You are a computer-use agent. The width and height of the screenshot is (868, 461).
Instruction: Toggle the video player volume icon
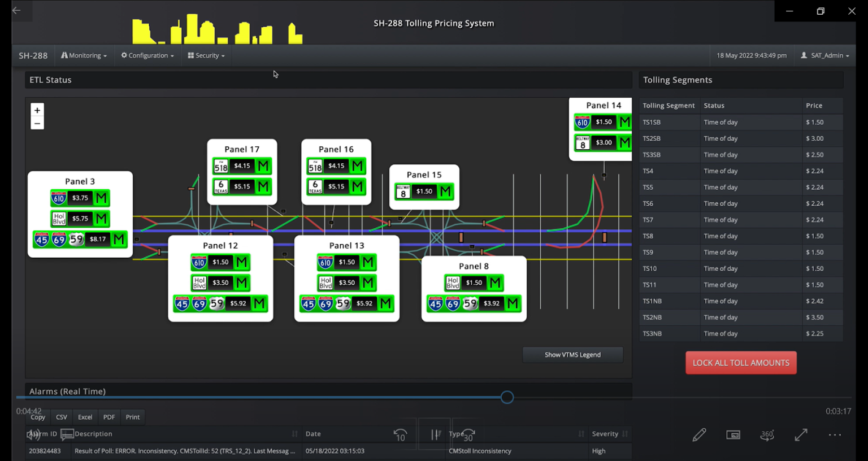click(33, 434)
